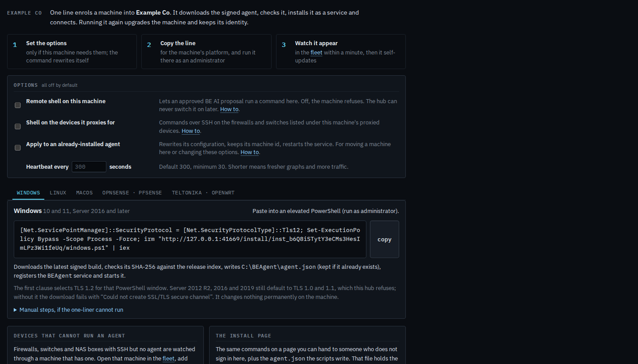The width and height of the screenshot is (638, 364).
Task: Open How to link for proxied devices shell
Action: pos(191,131)
